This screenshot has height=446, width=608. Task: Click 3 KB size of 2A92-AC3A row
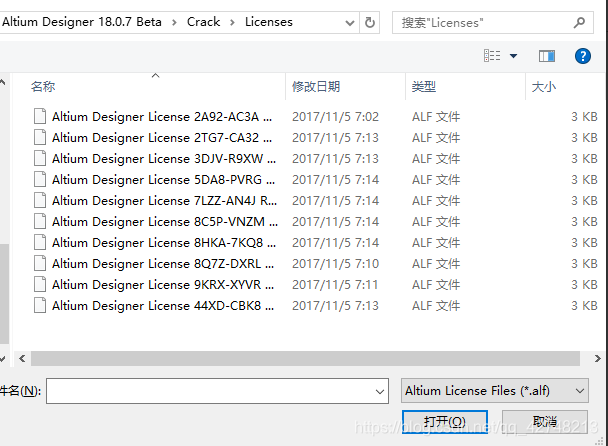(x=584, y=117)
